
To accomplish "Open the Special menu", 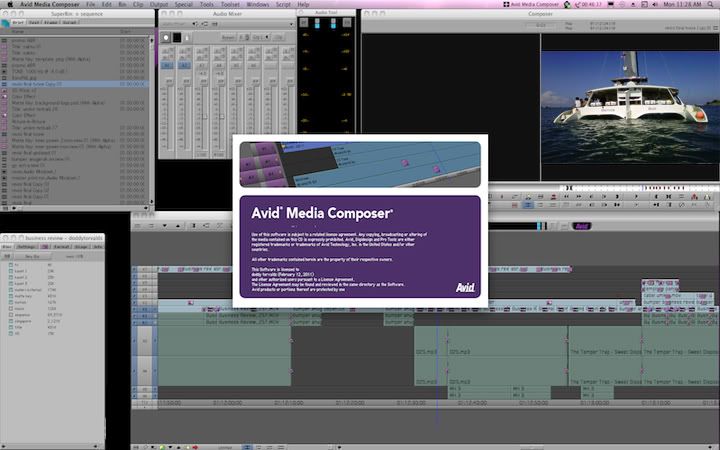I will point(183,4).
